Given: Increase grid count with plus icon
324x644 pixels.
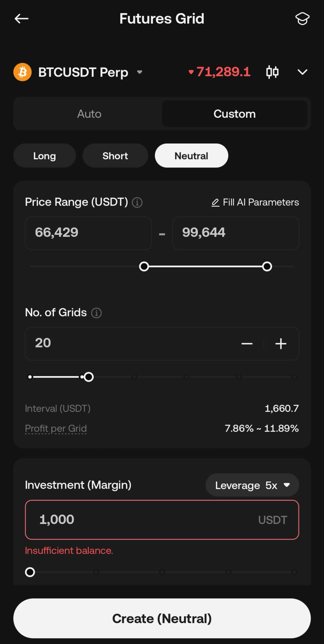Looking at the screenshot, I should click(281, 344).
